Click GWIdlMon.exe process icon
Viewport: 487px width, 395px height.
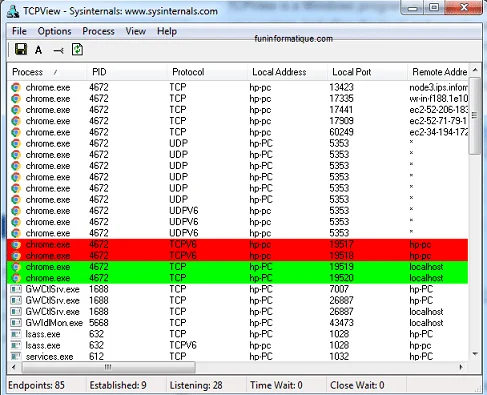[16, 323]
